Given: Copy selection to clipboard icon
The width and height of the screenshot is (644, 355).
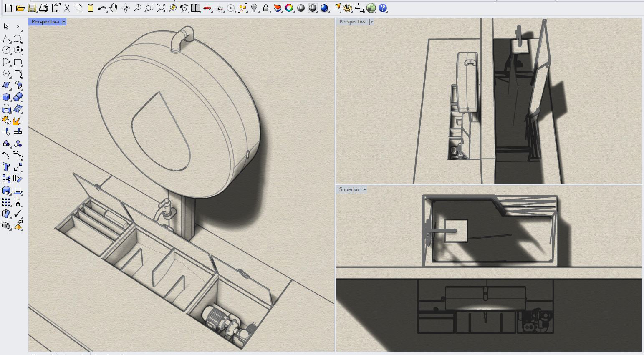Looking at the screenshot, I should pyautogui.click(x=79, y=8).
